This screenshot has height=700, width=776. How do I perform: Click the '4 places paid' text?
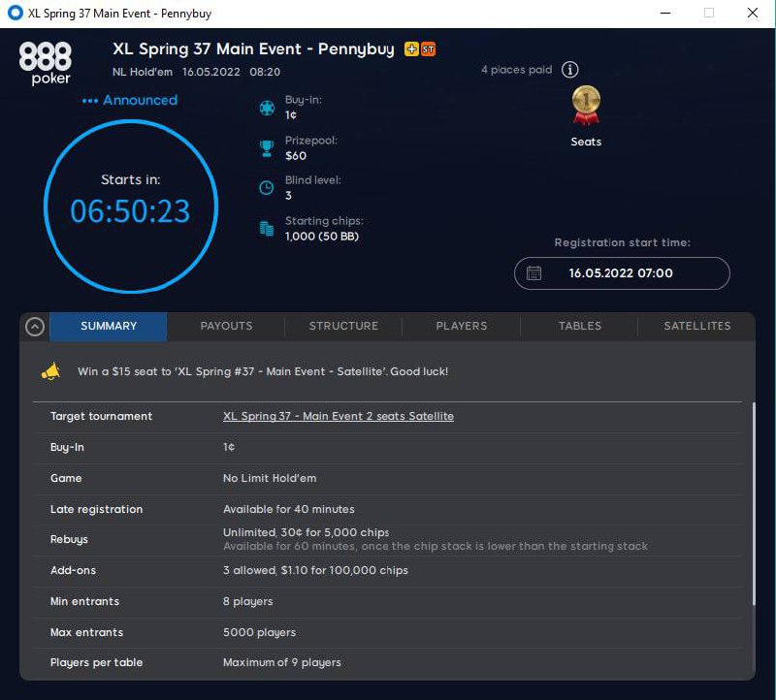click(516, 70)
